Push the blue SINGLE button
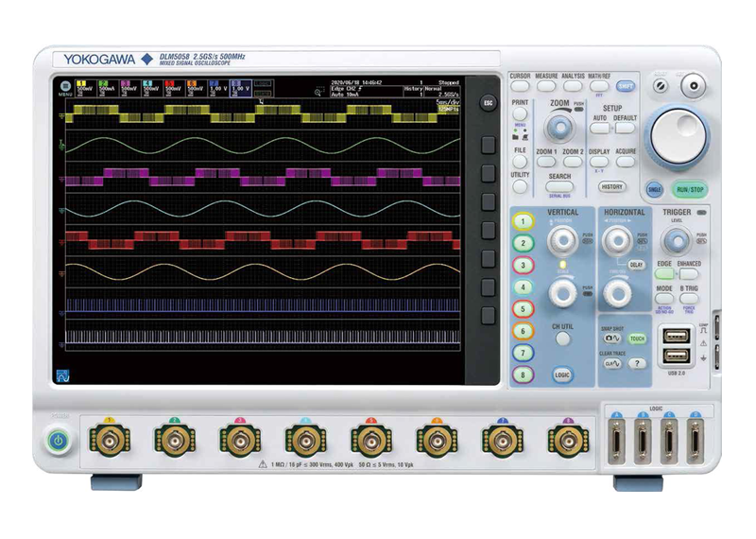The height and width of the screenshot is (539, 756). coord(654,190)
